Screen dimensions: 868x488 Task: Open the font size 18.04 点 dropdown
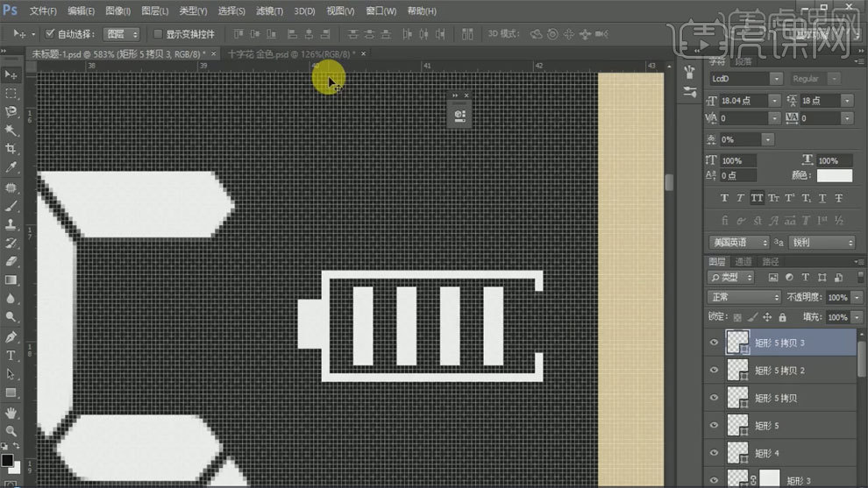pyautogui.click(x=774, y=101)
